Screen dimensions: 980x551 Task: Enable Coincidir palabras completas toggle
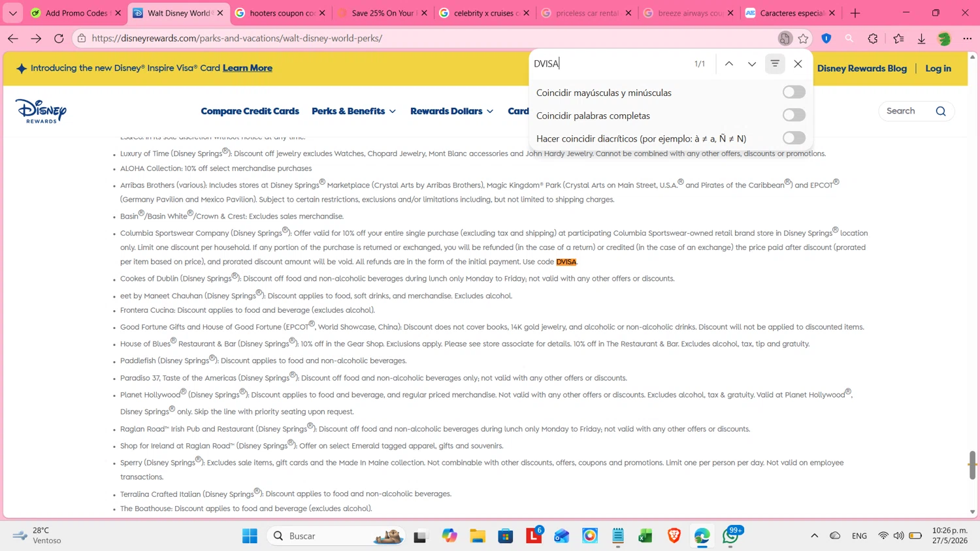[794, 115]
